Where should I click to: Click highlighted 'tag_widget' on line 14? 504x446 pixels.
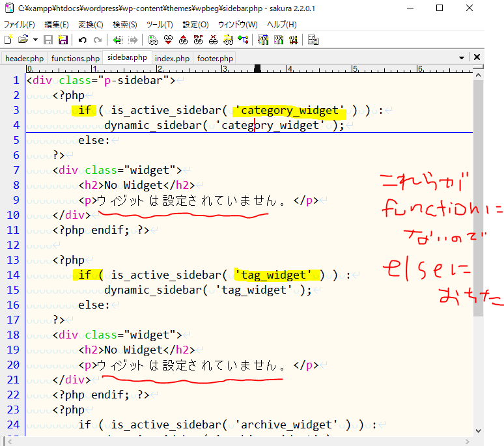(273, 275)
